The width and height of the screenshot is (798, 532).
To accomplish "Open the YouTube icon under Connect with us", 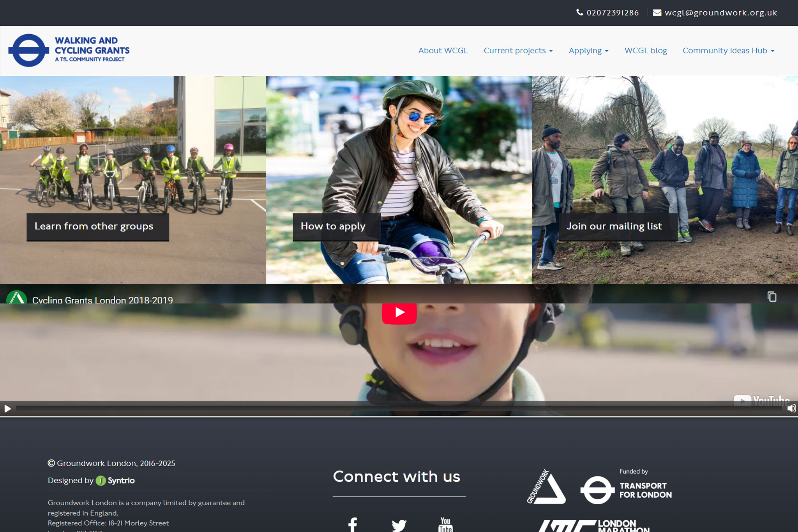I will pos(445,524).
